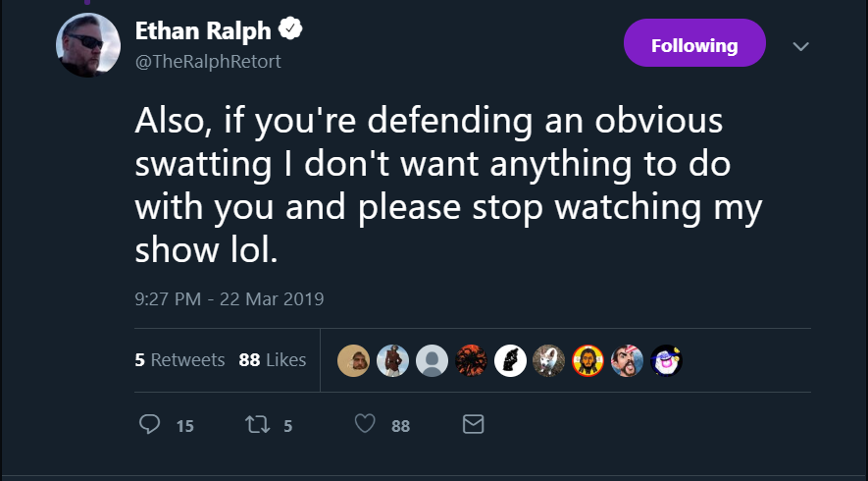
Task: Retweet using the retweet arrows icon
Action: 257,424
